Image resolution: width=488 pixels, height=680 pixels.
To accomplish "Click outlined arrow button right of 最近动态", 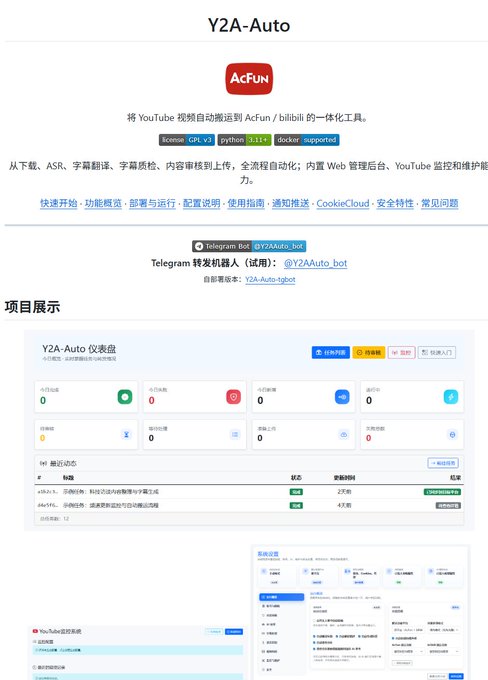I will [x=443, y=463].
